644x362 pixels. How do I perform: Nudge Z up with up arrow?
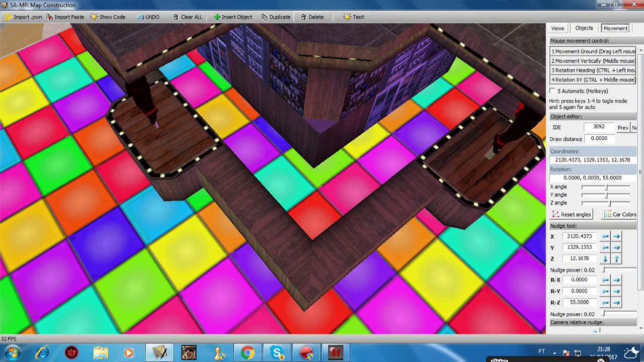pyautogui.click(x=616, y=259)
